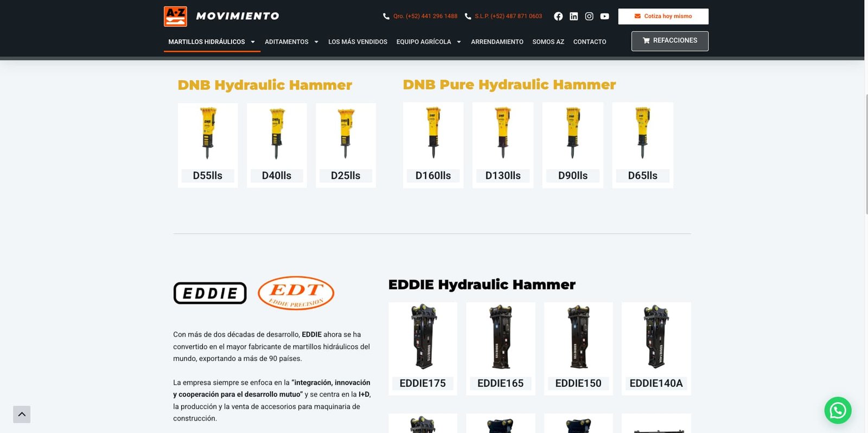The width and height of the screenshot is (868, 433).
Task: Select the EDDIE165 hammer image
Action: click(x=500, y=337)
